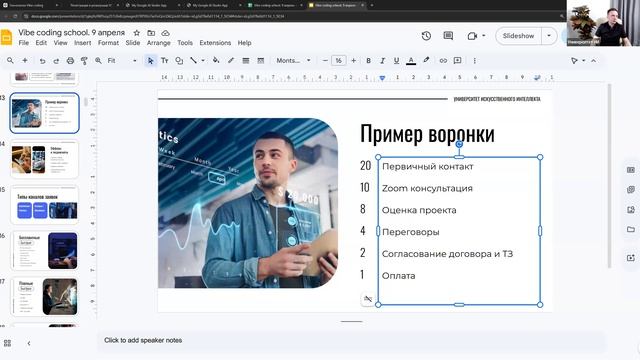Open the comments panel icon
The image size is (640, 360).
coord(448,36)
